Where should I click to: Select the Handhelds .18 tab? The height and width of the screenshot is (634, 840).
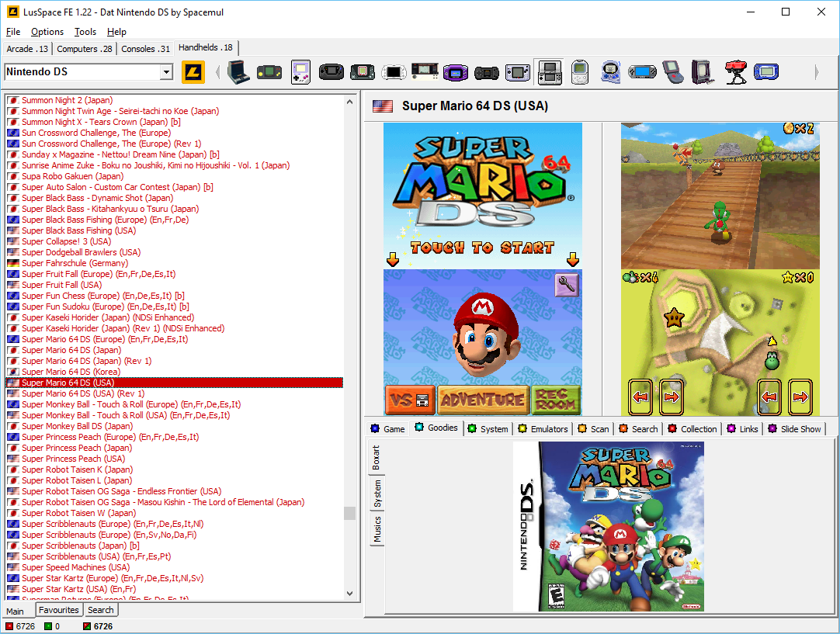click(206, 47)
